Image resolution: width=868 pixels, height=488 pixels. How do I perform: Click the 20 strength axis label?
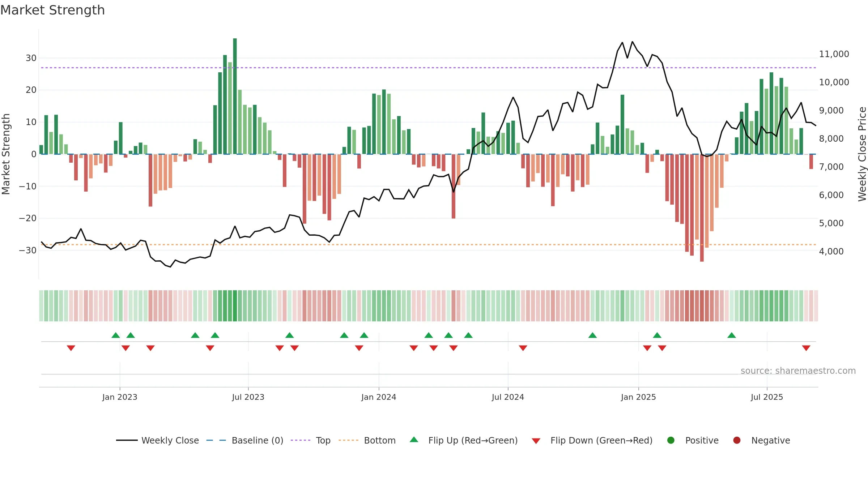tap(31, 90)
